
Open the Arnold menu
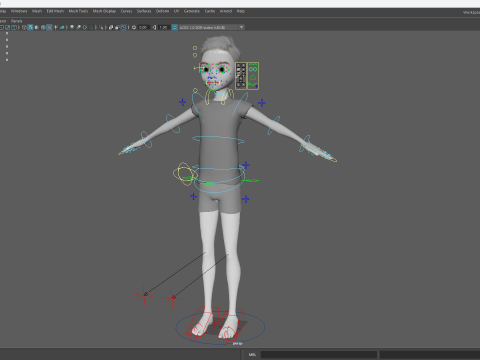pos(226,11)
